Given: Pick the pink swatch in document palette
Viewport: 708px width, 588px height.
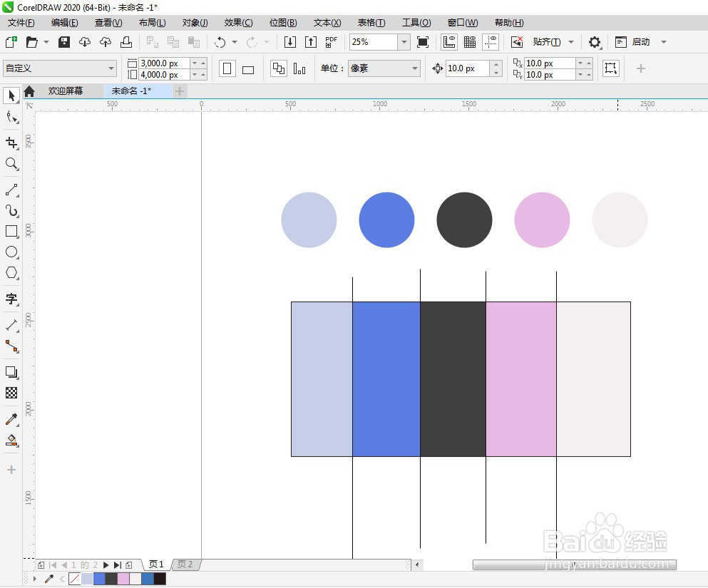Looking at the screenshot, I should click(x=123, y=579).
